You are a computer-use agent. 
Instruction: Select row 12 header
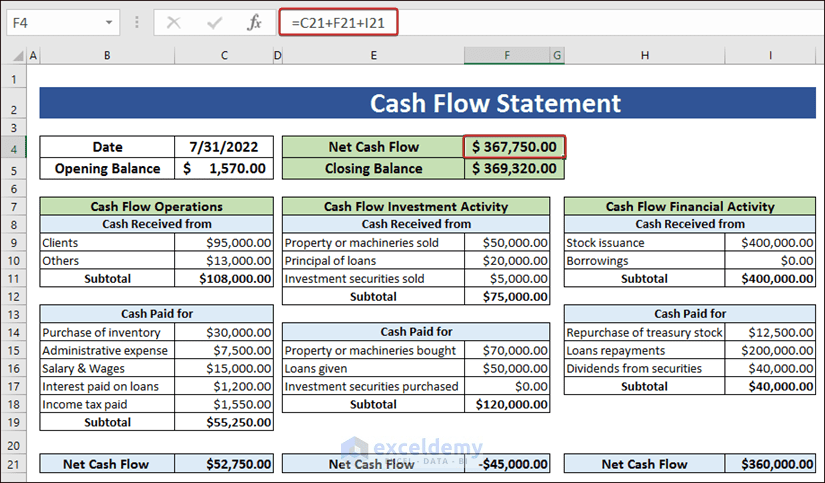pyautogui.click(x=14, y=297)
